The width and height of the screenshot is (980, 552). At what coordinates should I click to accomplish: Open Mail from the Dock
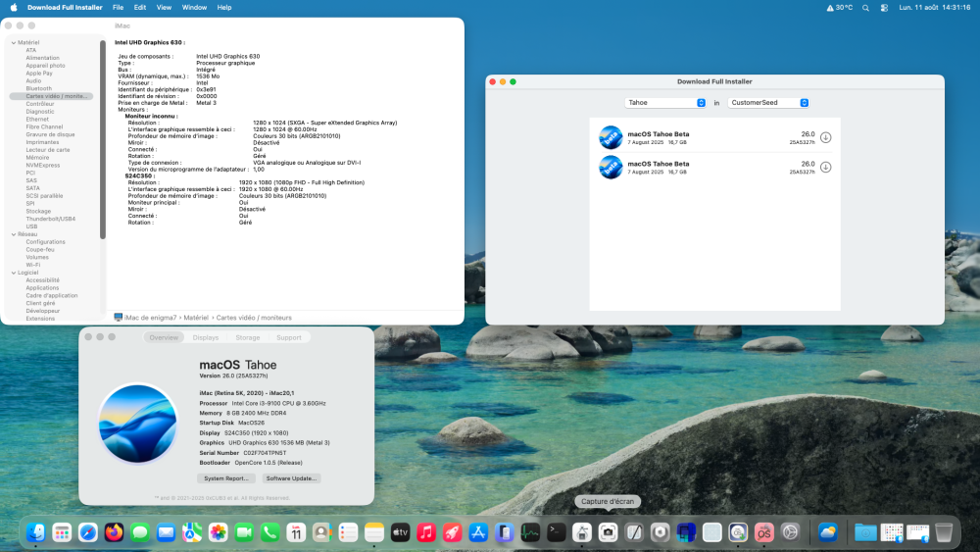point(167,532)
